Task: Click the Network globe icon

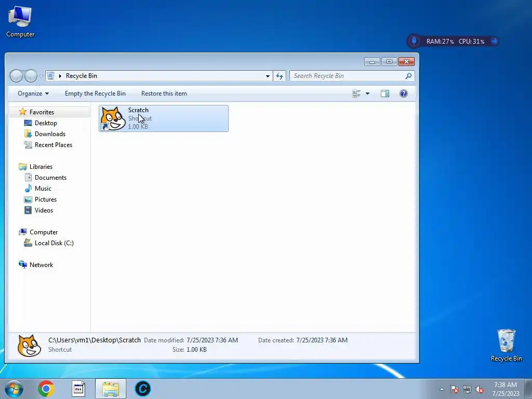Action: point(23,264)
